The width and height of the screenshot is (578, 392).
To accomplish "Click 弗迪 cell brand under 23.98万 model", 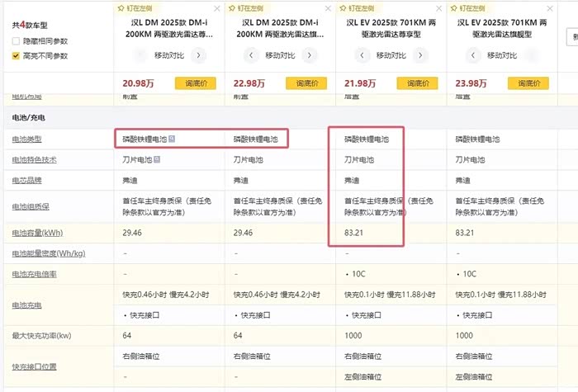I will click(462, 181).
